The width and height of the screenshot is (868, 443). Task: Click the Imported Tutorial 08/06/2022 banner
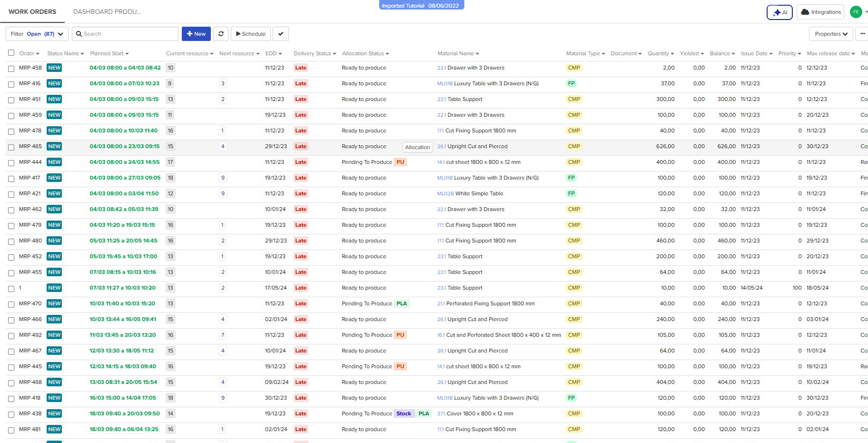click(421, 5)
